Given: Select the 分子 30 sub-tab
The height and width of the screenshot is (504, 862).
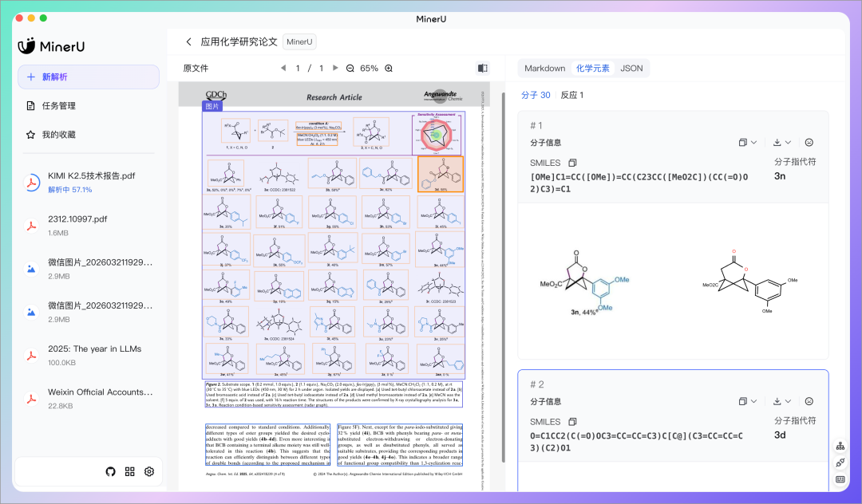Looking at the screenshot, I should (536, 95).
